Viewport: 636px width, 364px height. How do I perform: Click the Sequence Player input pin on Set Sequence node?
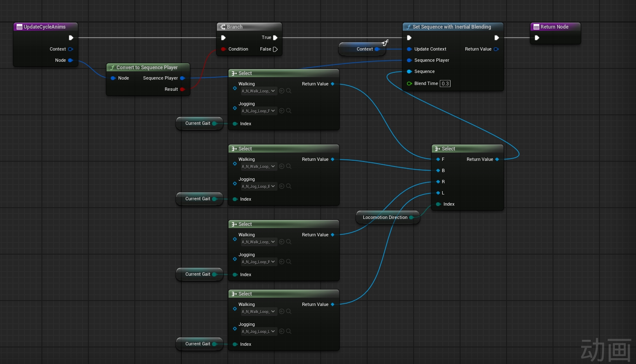[409, 60]
